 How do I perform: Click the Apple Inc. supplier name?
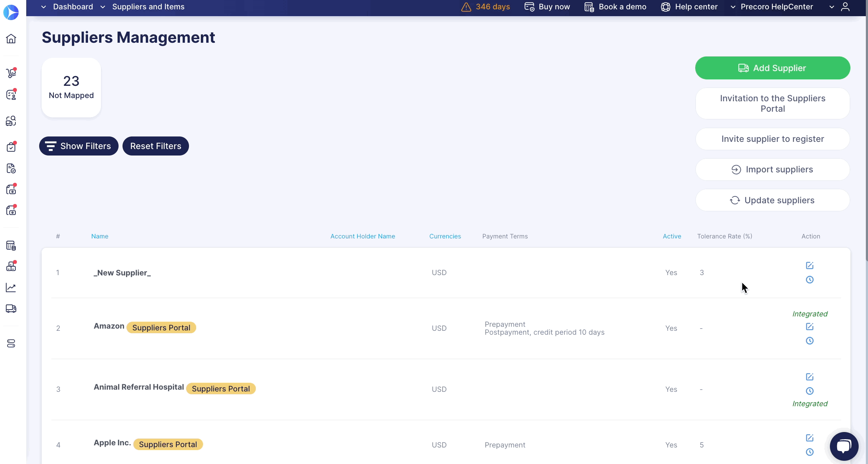112,443
